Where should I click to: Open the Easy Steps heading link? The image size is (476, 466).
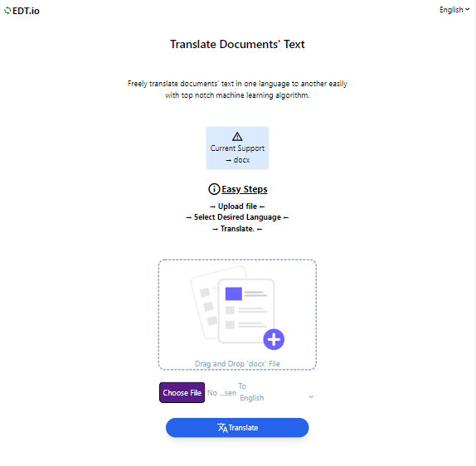point(244,189)
